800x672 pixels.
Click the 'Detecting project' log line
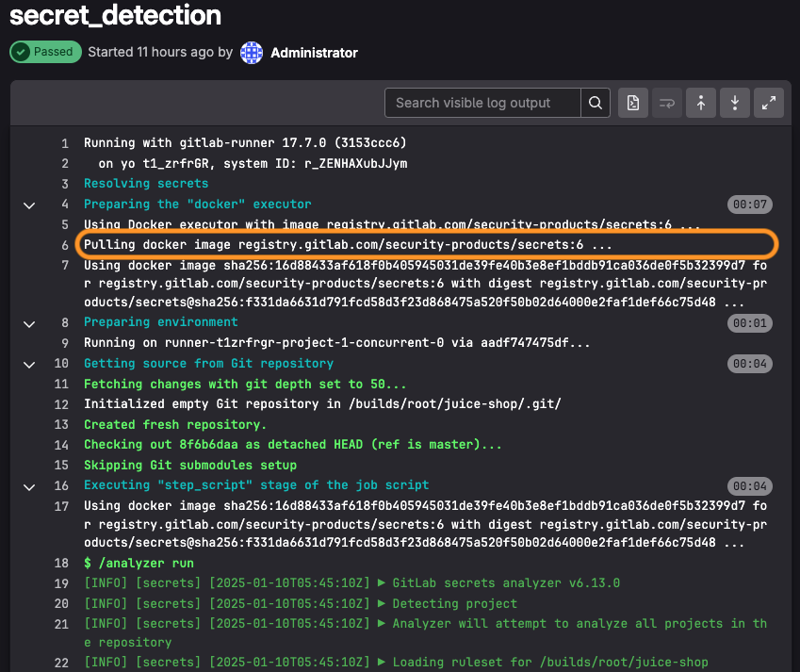coord(301,603)
